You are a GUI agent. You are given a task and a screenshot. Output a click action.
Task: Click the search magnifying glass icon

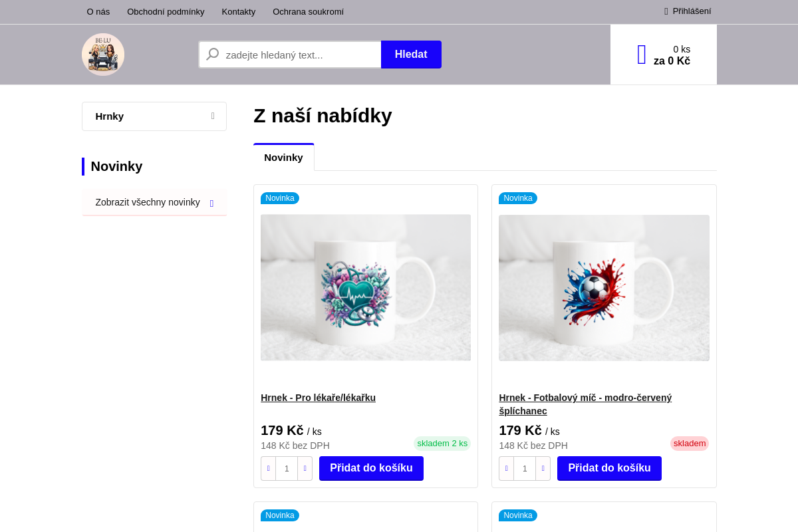click(212, 54)
